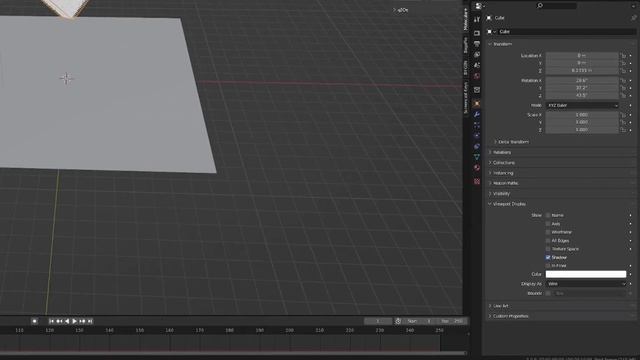Jump to the timeline start frame
Screen dimensions: 640x360
tap(51, 321)
